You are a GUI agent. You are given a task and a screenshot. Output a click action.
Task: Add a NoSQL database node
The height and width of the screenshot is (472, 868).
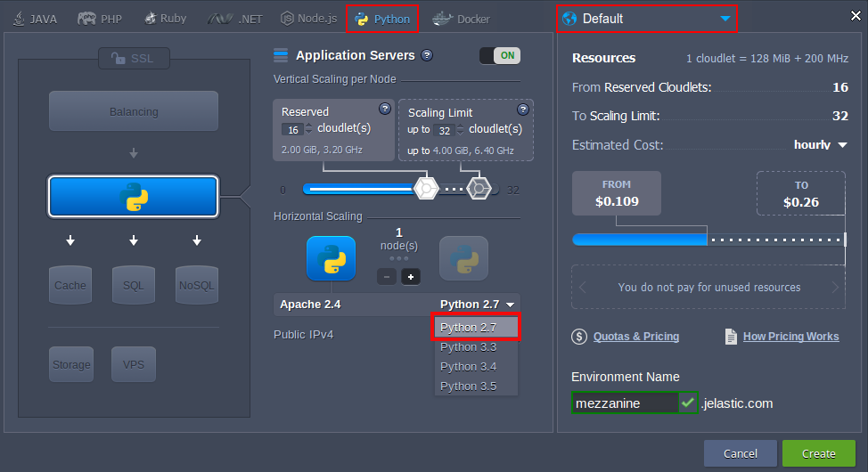(x=196, y=285)
